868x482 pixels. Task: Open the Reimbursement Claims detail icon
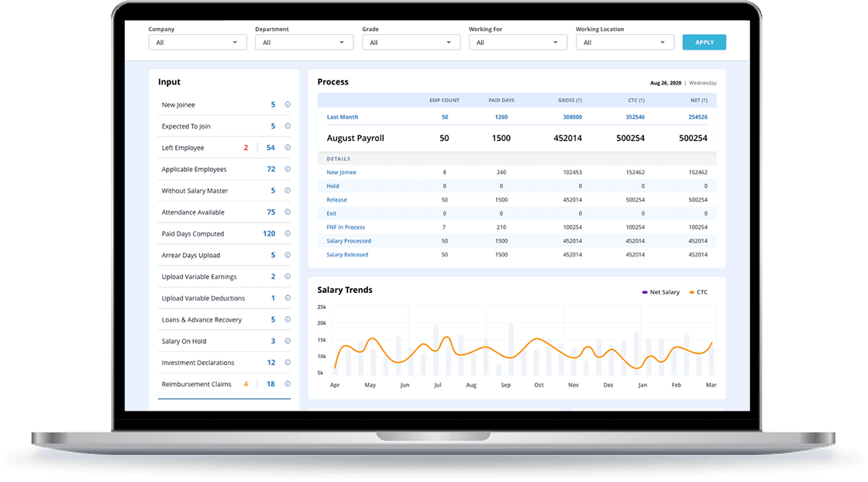(288, 384)
